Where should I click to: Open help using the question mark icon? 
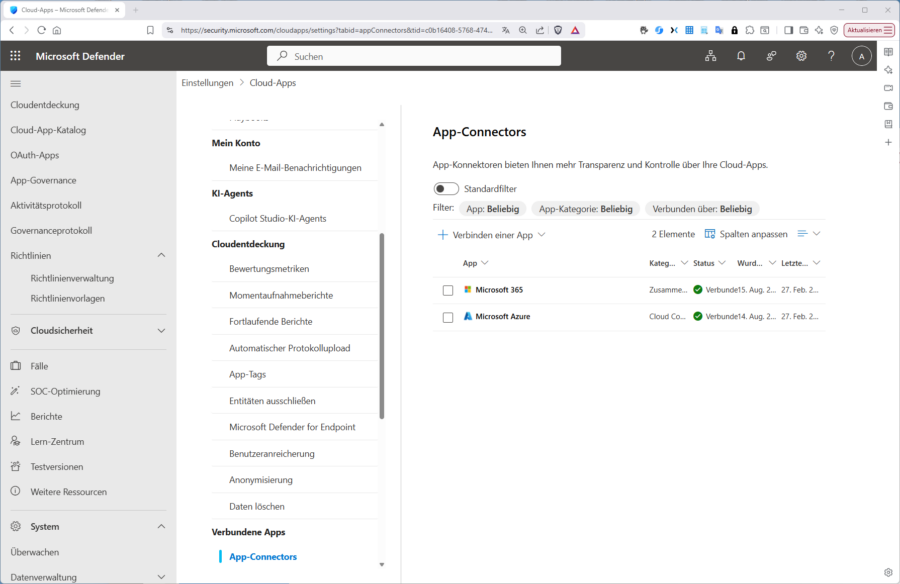(x=831, y=56)
